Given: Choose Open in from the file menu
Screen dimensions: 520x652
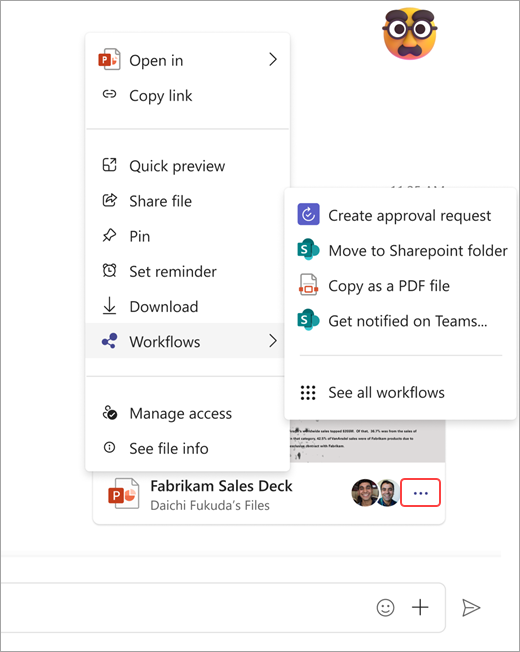Looking at the screenshot, I should click(x=187, y=60).
